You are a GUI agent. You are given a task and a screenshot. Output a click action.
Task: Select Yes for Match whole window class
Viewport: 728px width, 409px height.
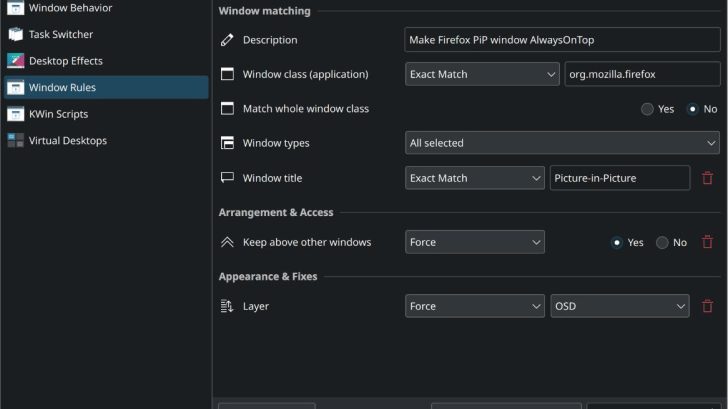pos(648,109)
